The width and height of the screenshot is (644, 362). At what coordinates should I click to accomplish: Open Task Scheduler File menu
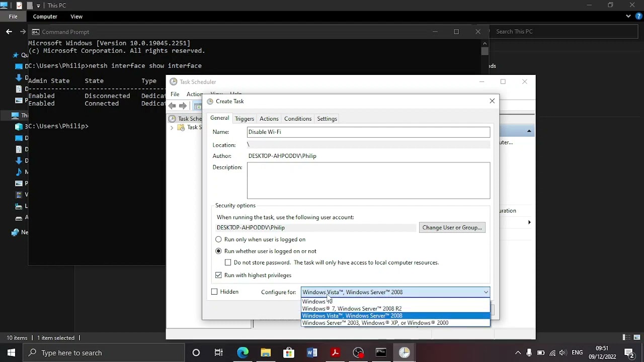tap(175, 94)
